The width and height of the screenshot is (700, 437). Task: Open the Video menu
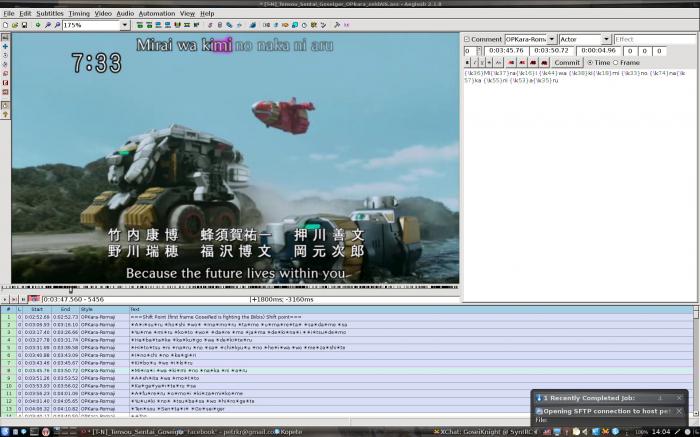103,13
